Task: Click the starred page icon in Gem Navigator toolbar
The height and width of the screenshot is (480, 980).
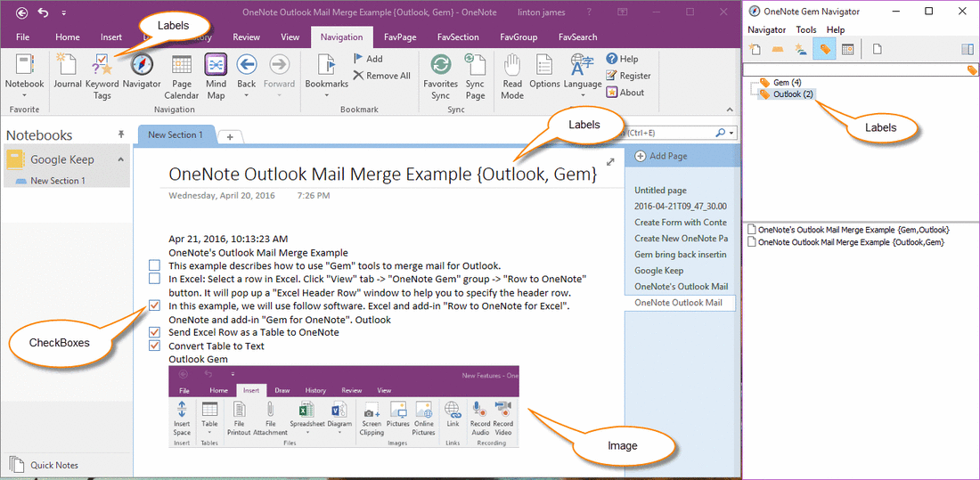Action: (x=755, y=49)
